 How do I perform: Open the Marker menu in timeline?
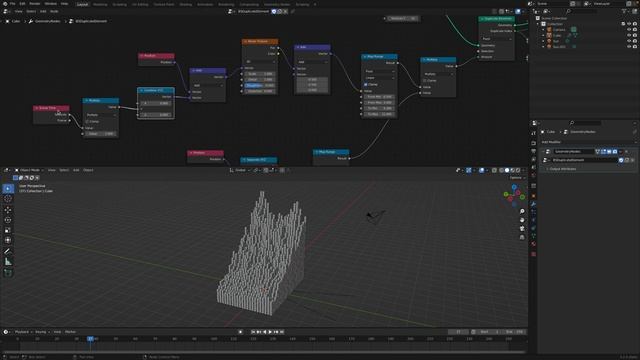coord(70,332)
